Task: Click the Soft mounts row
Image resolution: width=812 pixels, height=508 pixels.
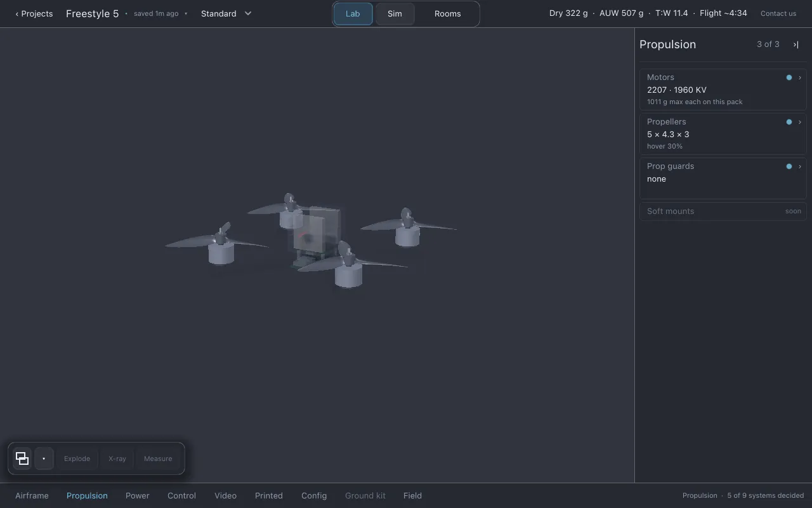Action: click(723, 211)
